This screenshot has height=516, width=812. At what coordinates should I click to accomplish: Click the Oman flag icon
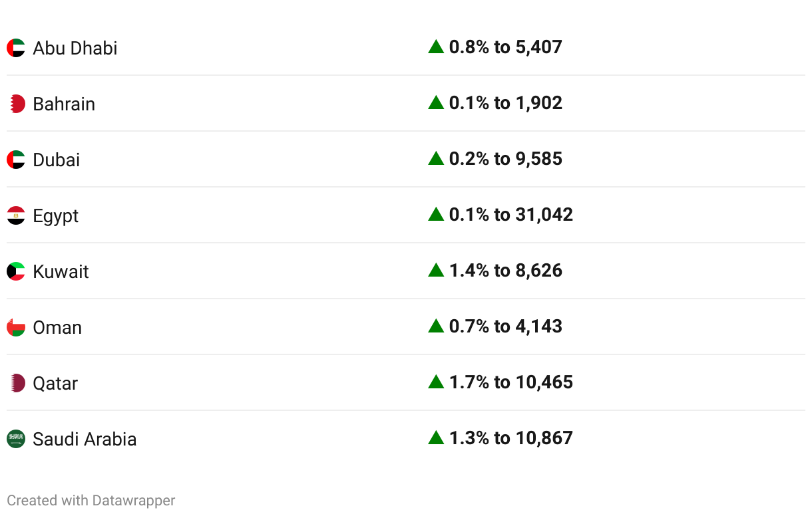(16, 327)
